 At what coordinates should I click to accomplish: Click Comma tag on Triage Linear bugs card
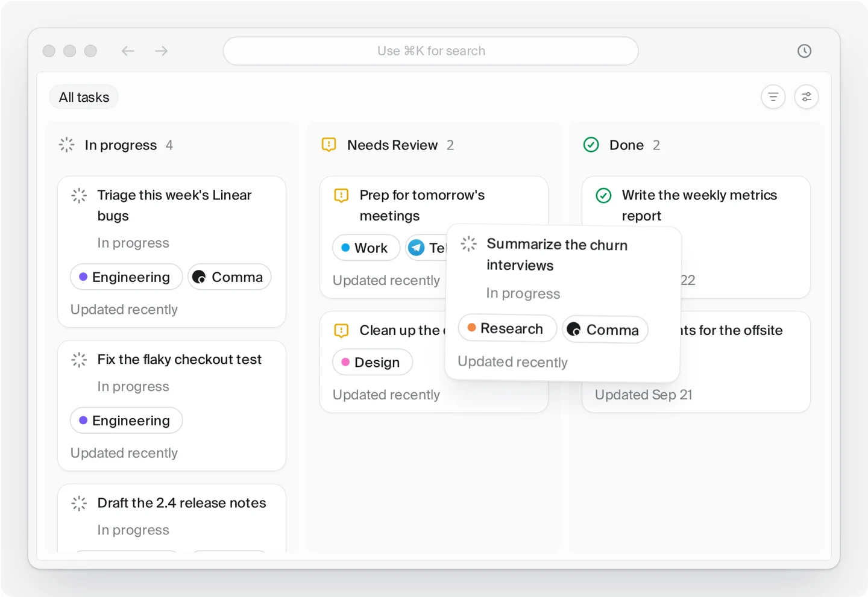(229, 277)
